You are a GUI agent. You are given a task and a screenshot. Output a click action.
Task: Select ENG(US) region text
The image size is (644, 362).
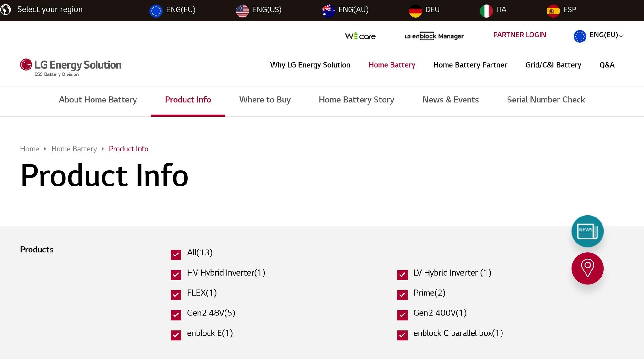[x=267, y=10]
